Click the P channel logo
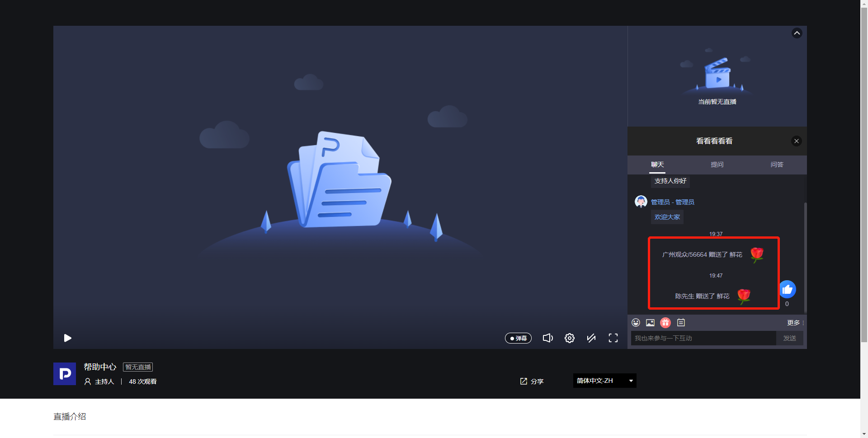Image resolution: width=868 pixels, height=438 pixels. (x=65, y=374)
